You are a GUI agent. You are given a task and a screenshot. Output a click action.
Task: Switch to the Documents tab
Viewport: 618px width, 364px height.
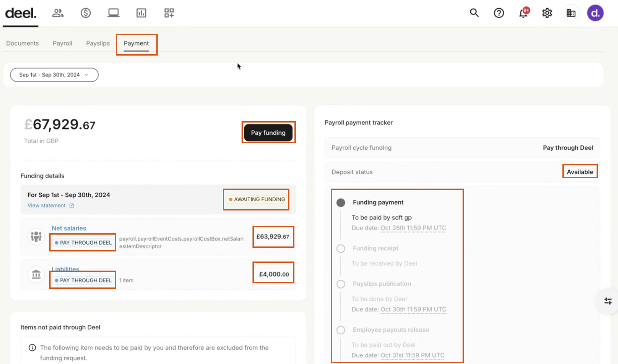(22, 43)
